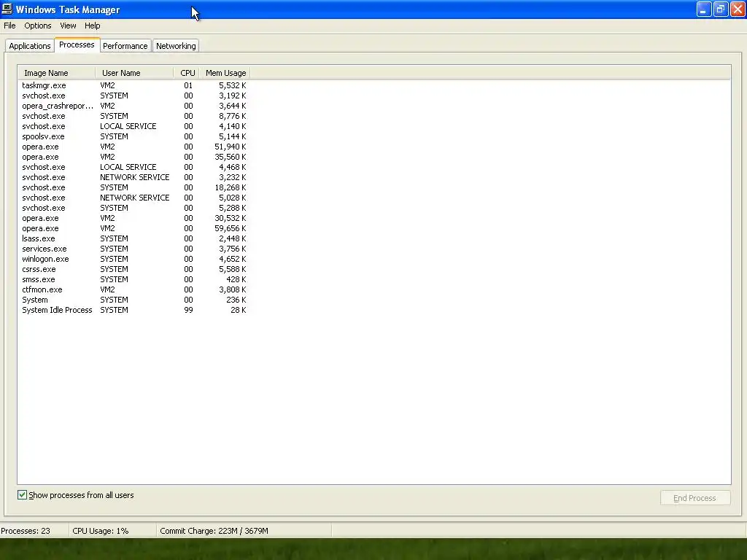Click memory value 236 K of System
The image size is (747, 560).
[x=236, y=300]
